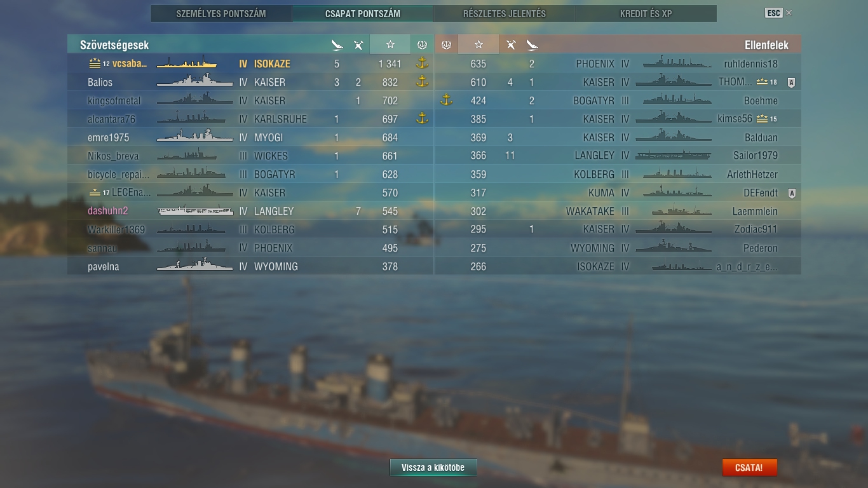Sort opponents by aircraft shot down icon

click(510, 44)
